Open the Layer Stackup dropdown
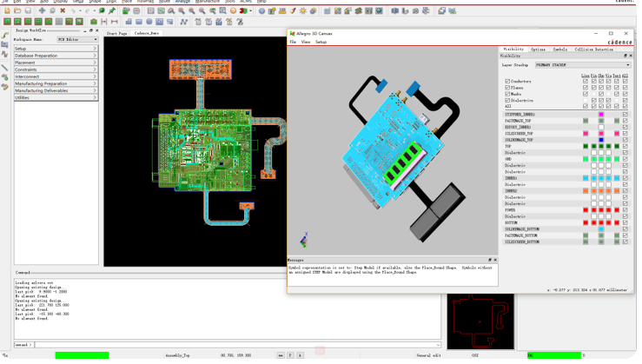 (x=583, y=64)
